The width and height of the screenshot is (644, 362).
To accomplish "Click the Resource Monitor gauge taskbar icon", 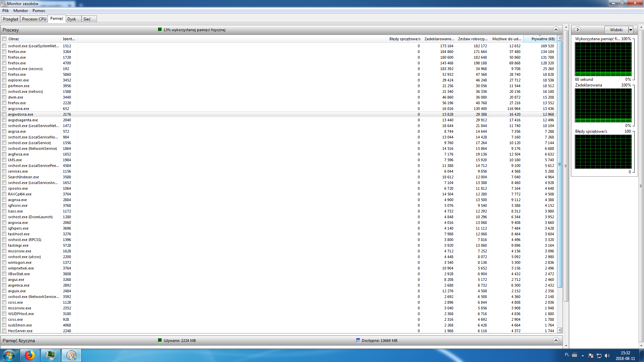I will pyautogui.click(x=71, y=355).
